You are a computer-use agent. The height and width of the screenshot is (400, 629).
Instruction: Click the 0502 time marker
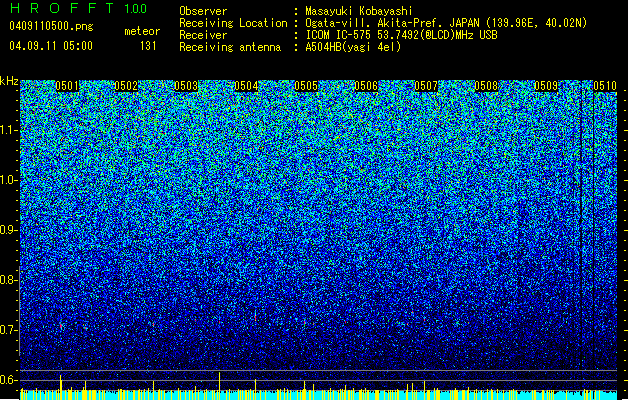tap(126, 86)
